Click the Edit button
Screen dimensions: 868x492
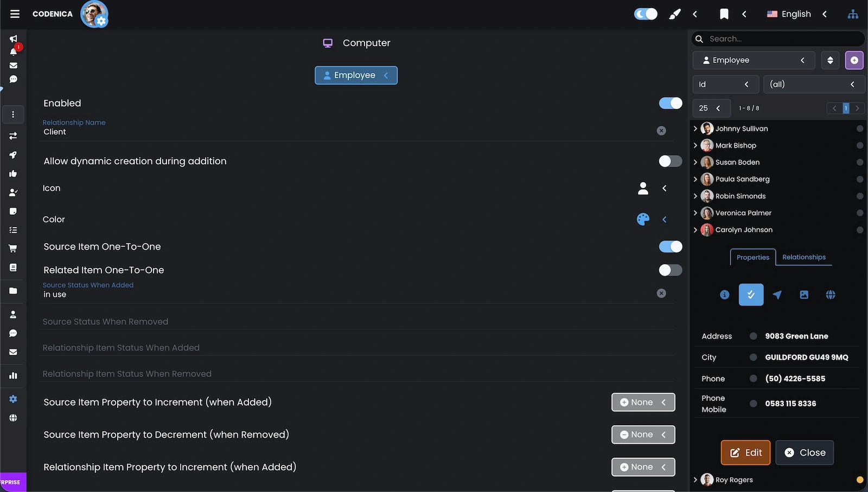(x=745, y=452)
